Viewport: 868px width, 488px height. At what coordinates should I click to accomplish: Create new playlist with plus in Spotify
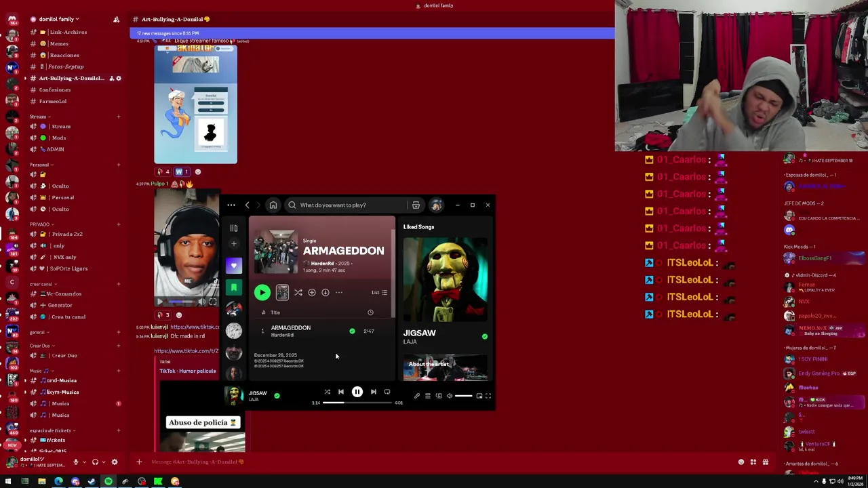(x=233, y=244)
